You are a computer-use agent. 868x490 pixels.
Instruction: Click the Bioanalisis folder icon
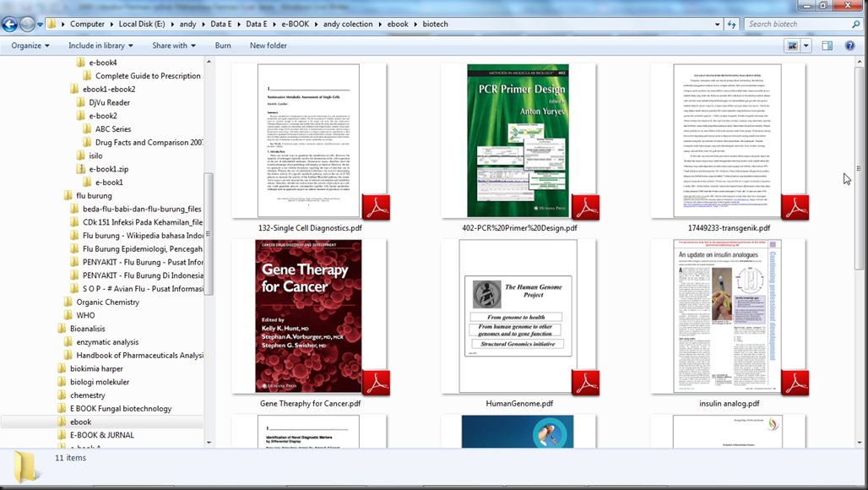(x=62, y=329)
